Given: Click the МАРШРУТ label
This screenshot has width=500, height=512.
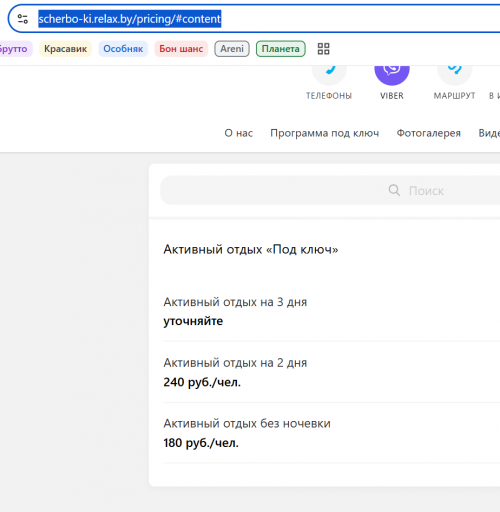Looking at the screenshot, I should point(454,96).
